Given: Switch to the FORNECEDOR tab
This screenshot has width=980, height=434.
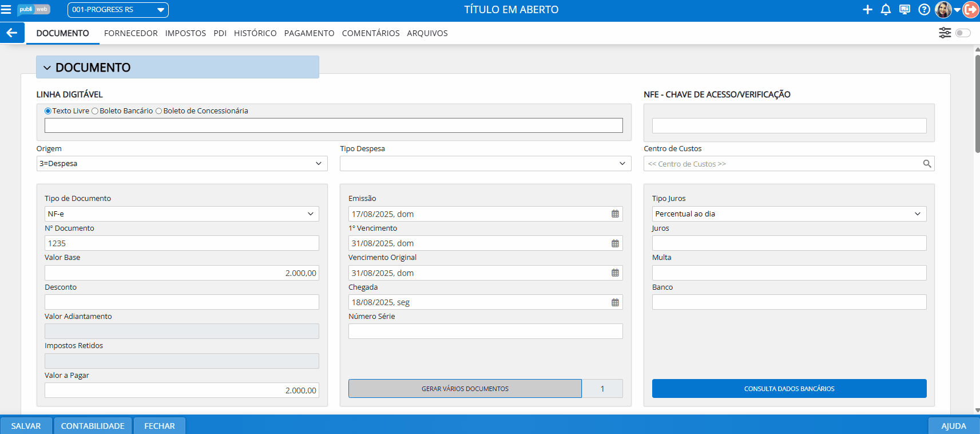Looking at the screenshot, I should pos(130,33).
